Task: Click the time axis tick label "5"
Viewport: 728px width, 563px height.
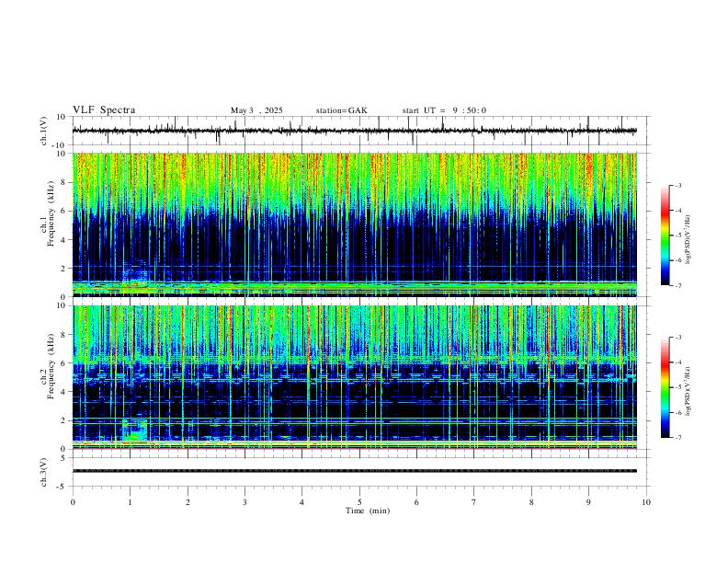Action: [359, 502]
